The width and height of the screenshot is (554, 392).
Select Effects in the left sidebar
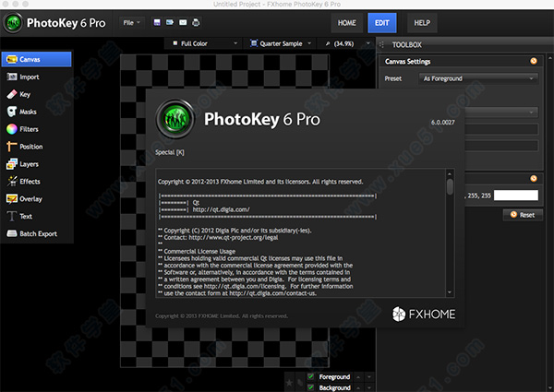[36, 182]
